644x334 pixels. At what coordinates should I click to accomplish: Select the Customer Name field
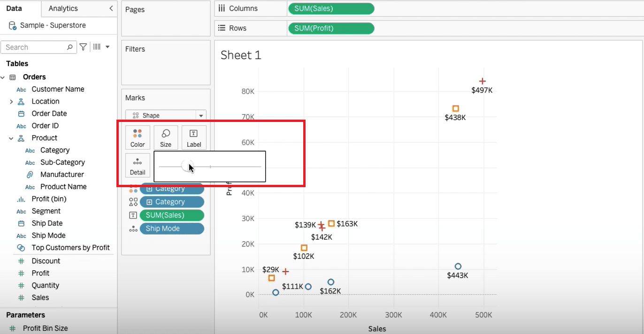[58, 89]
